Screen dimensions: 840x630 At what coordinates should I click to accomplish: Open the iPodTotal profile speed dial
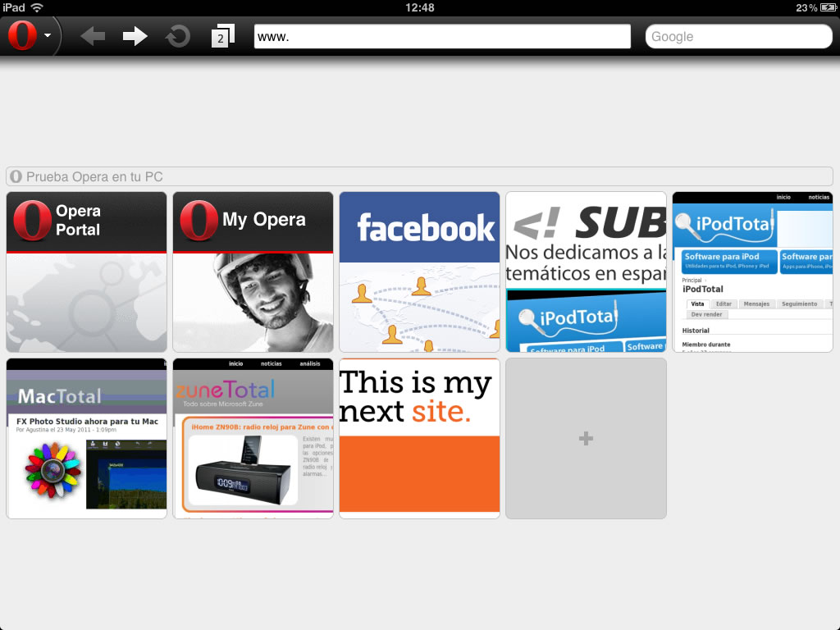pyautogui.click(x=753, y=272)
